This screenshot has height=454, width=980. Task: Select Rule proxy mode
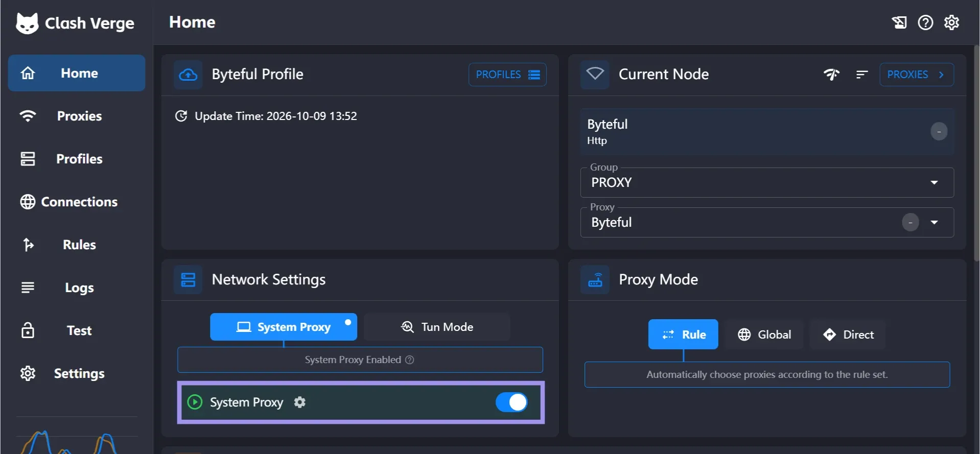pyautogui.click(x=683, y=334)
